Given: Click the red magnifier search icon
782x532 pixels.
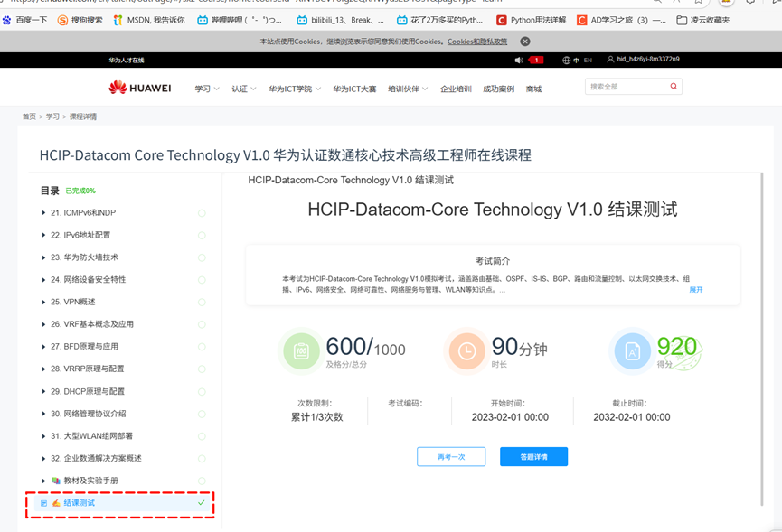Looking at the screenshot, I should click(x=674, y=87).
